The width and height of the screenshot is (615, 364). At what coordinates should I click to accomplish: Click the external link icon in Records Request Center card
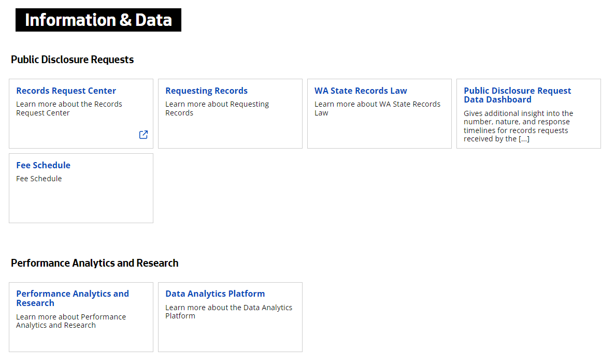(144, 135)
